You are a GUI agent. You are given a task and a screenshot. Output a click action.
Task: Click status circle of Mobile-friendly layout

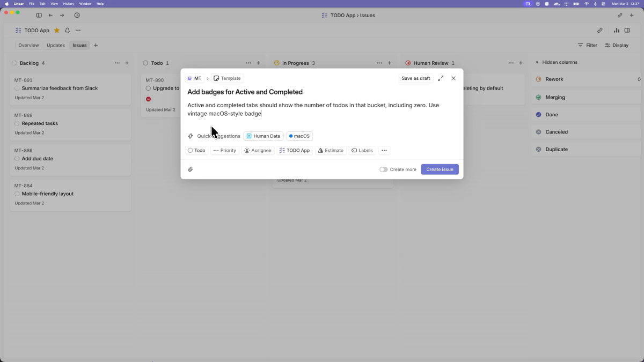17,194
